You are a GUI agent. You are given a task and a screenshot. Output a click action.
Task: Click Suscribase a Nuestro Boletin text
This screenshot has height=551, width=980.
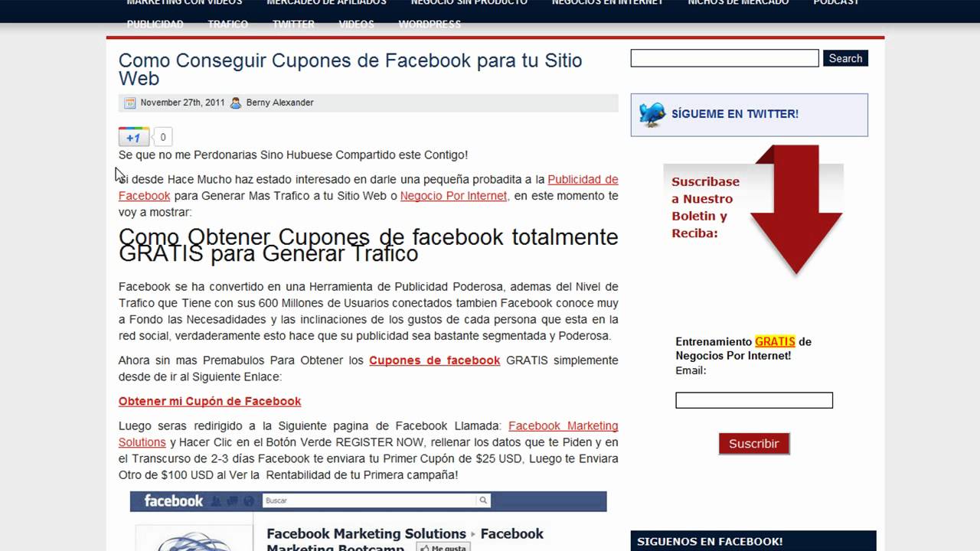pyautogui.click(x=705, y=207)
